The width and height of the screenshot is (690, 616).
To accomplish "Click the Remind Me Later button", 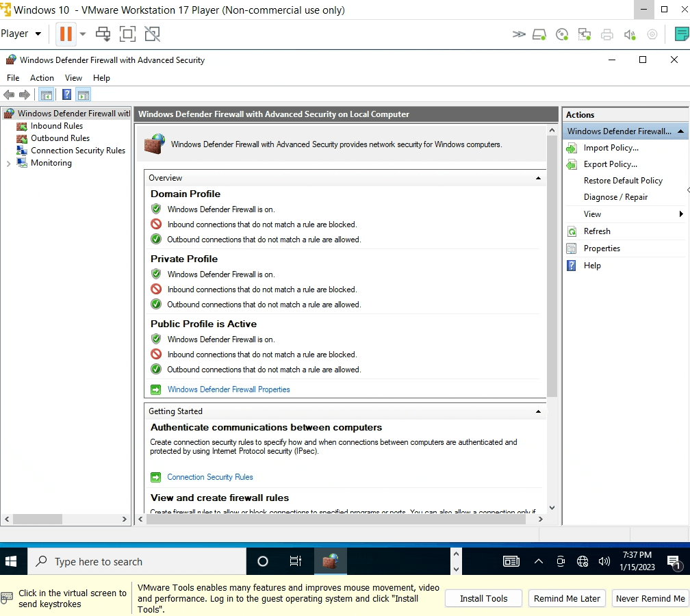I will [x=567, y=598].
